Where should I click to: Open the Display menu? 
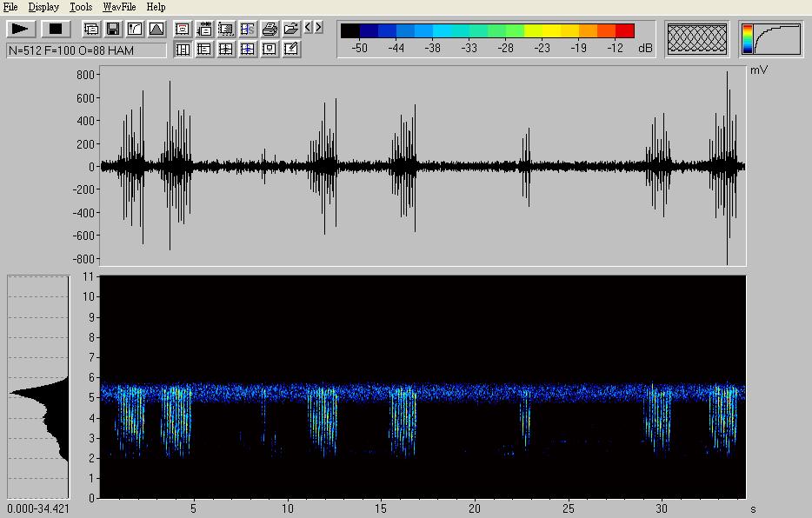point(43,7)
